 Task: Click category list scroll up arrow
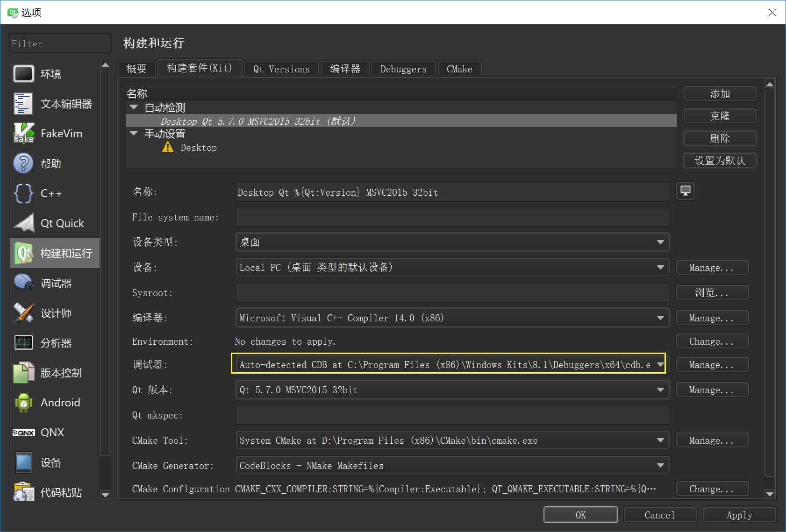[x=106, y=64]
